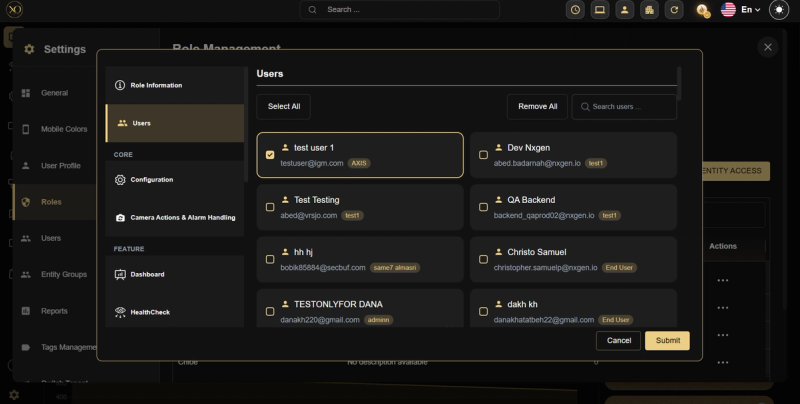Click the Submit button
The image size is (800, 404).
tap(667, 340)
